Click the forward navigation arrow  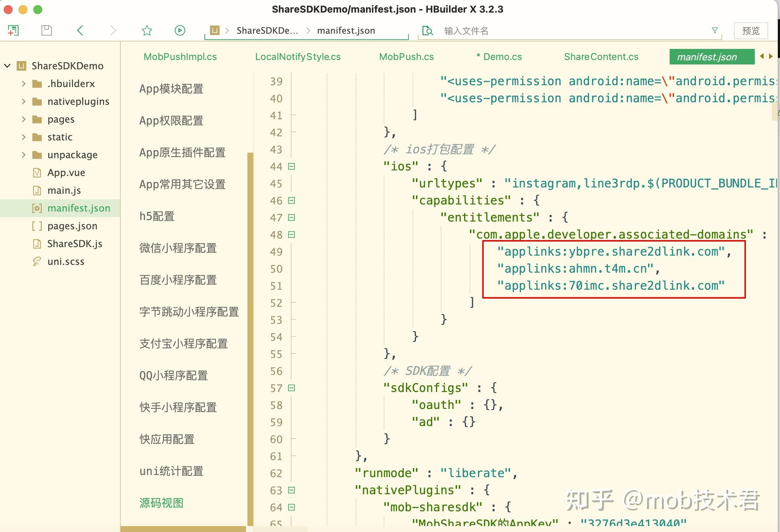click(113, 30)
